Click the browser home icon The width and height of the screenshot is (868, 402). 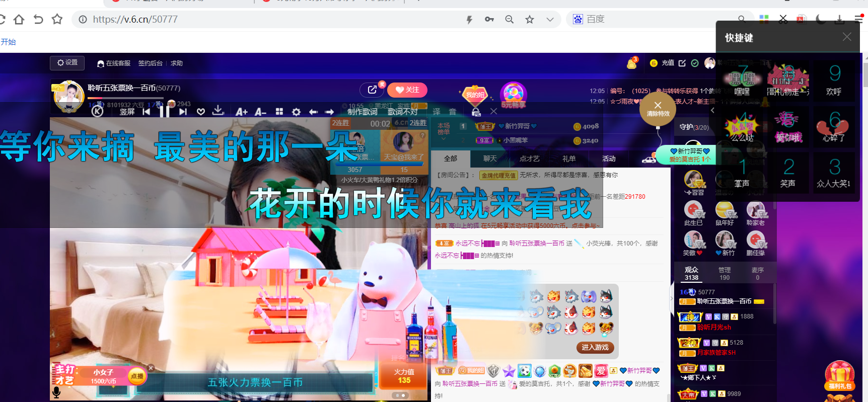(19, 20)
